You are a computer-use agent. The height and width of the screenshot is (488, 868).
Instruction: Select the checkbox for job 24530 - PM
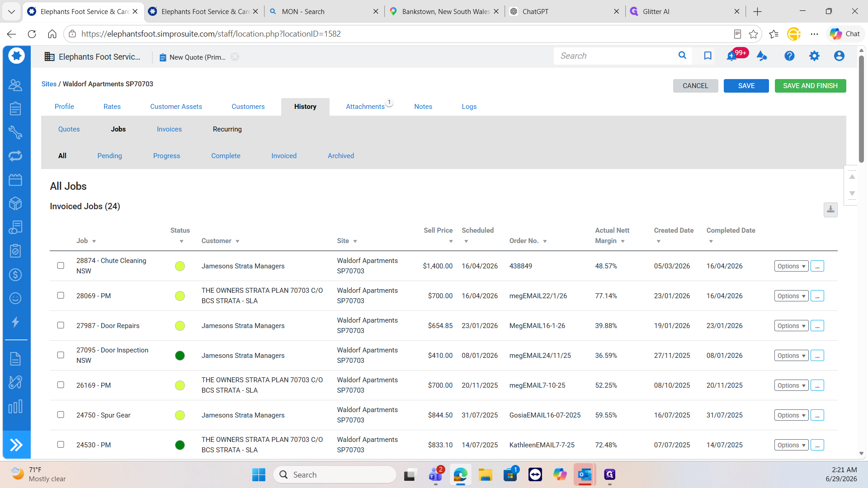point(61,445)
